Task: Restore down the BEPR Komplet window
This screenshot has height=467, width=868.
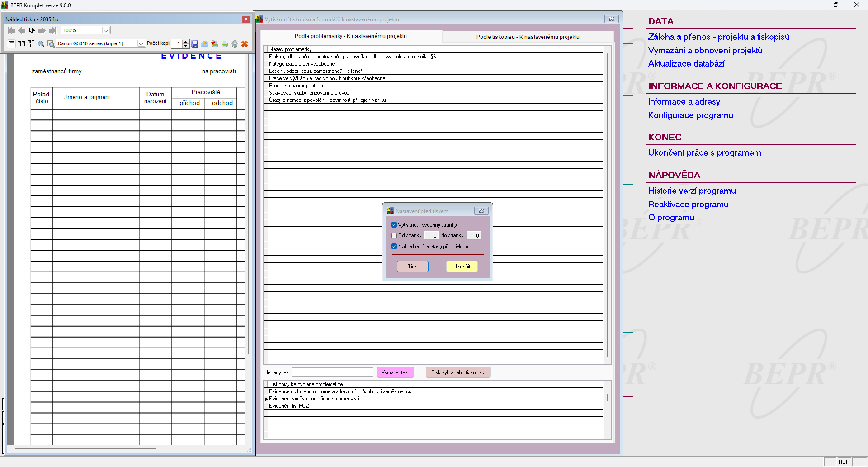Action: click(x=836, y=5)
